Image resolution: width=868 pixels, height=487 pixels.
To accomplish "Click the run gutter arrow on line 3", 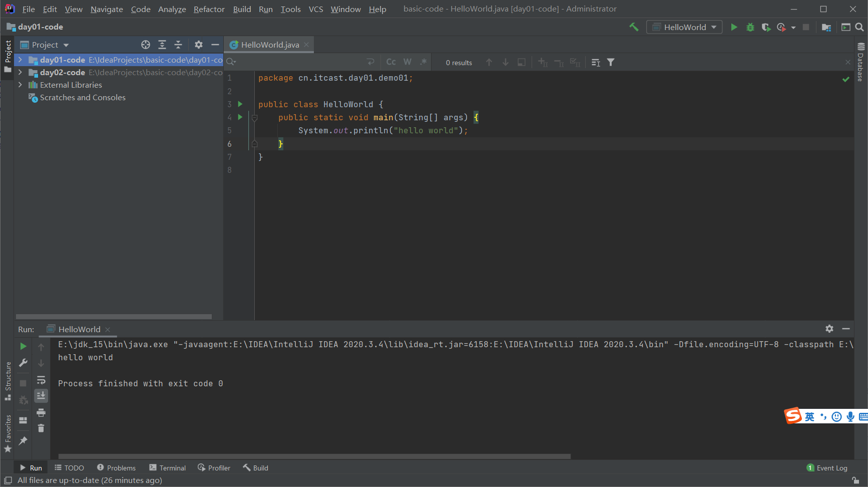I will pyautogui.click(x=240, y=104).
